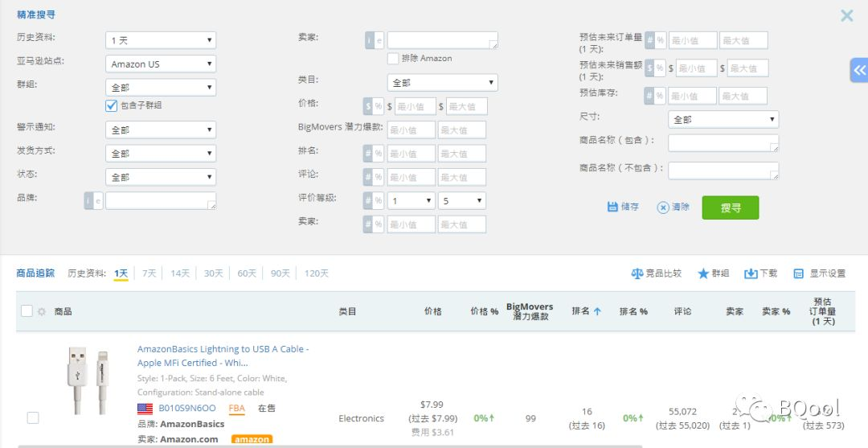The image size is (868, 448).
Task: Click the orange amazon badge
Action: [252, 439]
